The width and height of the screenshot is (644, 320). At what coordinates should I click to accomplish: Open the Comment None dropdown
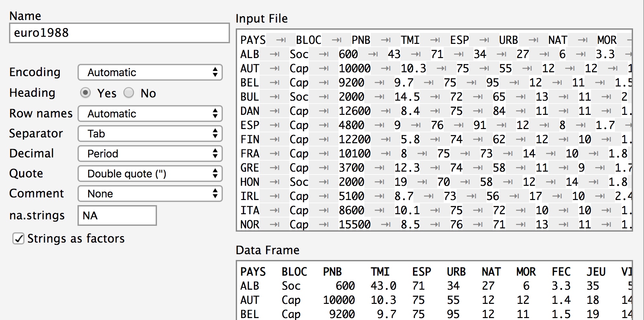(150, 194)
